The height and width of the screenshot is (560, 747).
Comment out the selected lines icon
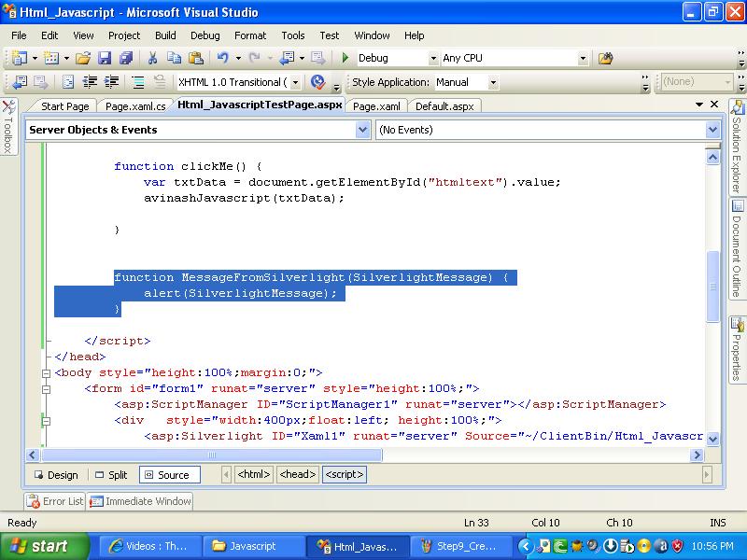coord(138,82)
